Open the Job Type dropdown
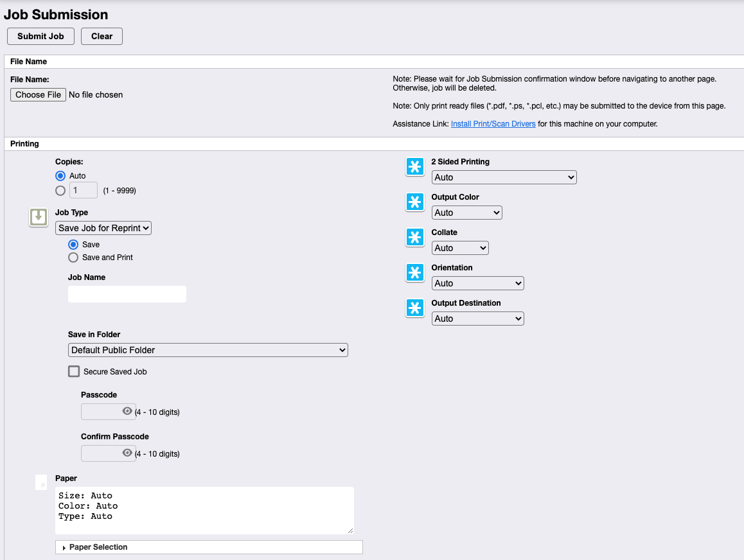 pyautogui.click(x=103, y=228)
